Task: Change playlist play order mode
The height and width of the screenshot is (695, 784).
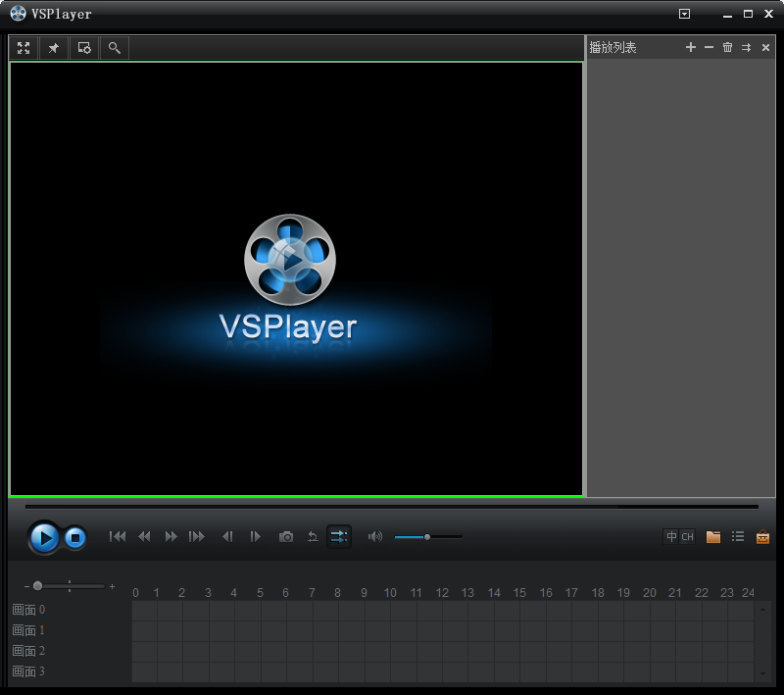Action: (x=746, y=47)
